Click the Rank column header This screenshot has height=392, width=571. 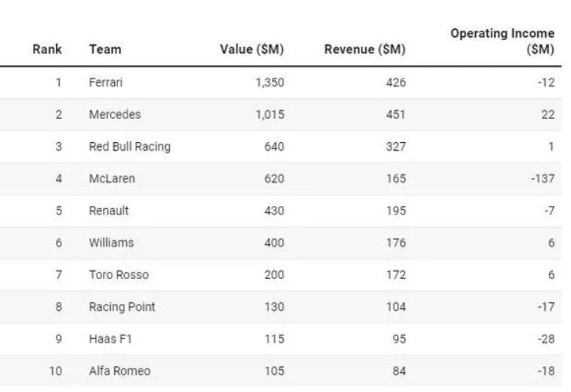click(x=47, y=49)
